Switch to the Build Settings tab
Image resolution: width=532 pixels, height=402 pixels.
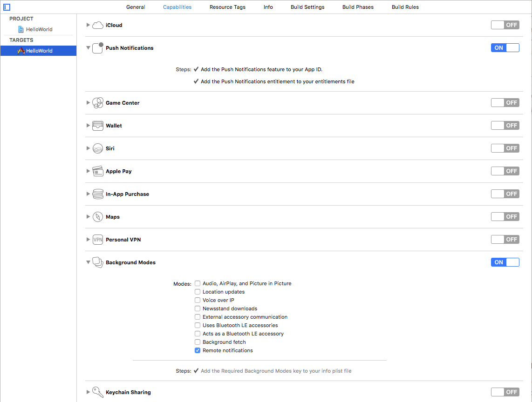(307, 7)
